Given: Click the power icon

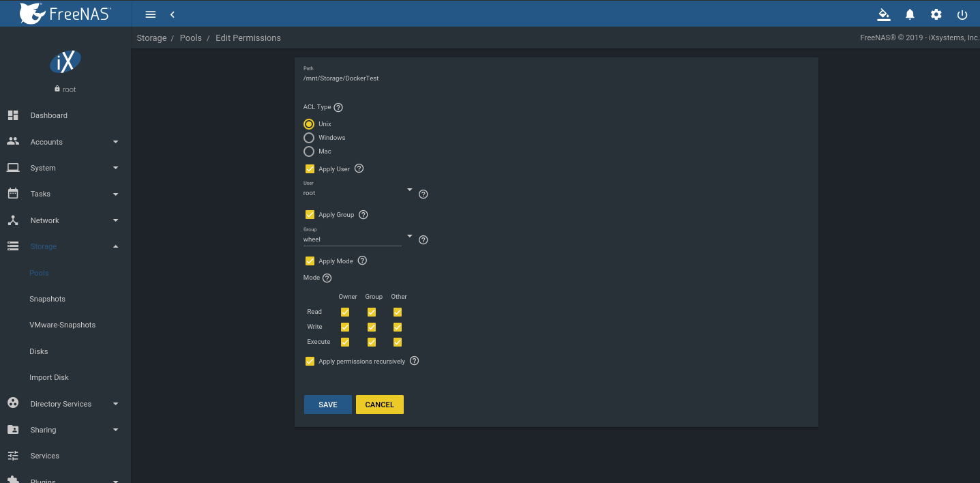Looking at the screenshot, I should click(962, 14).
